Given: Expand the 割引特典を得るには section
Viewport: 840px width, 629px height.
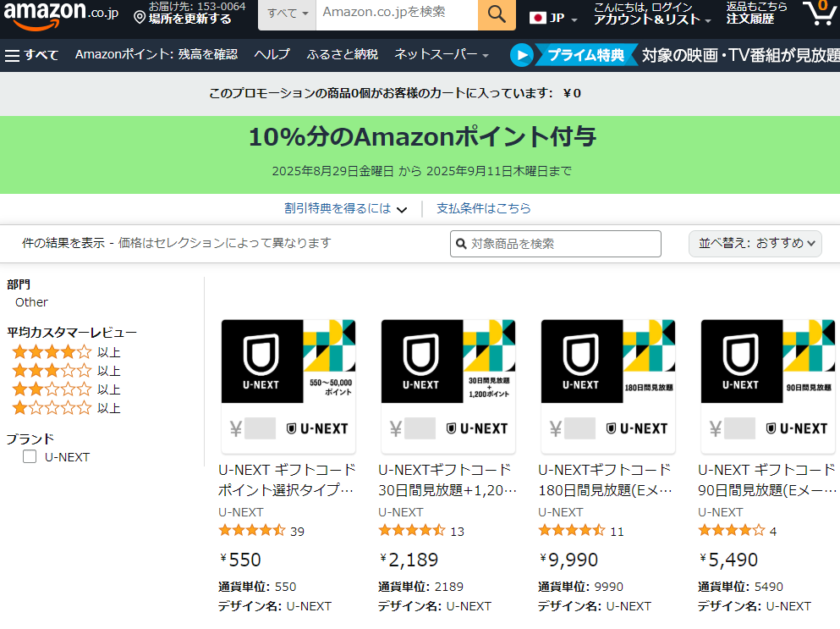Looking at the screenshot, I should click(x=347, y=208).
